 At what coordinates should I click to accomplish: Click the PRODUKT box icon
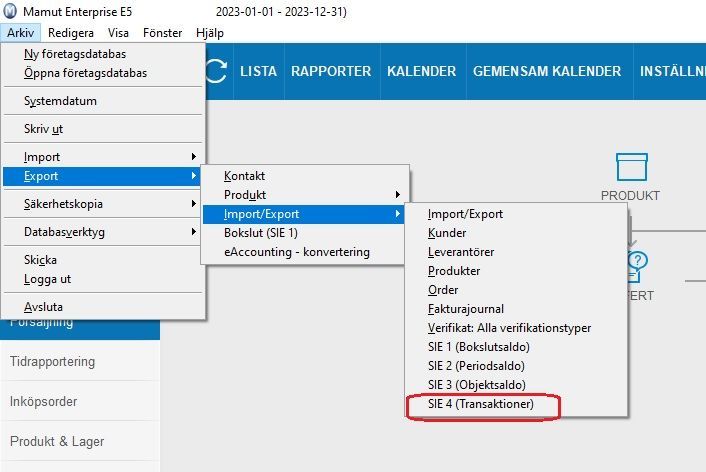pos(632,167)
